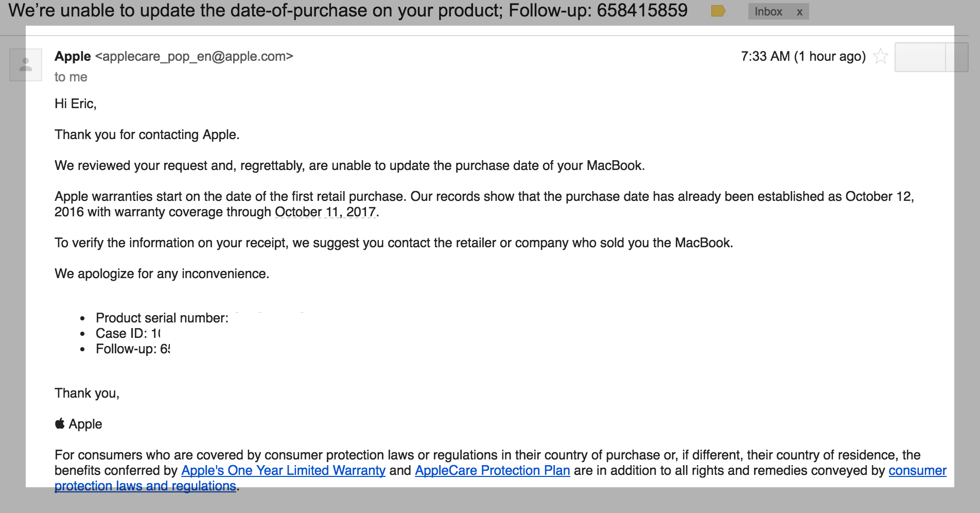Star this email from Apple
Image resolution: width=980 pixels, height=513 pixels.
(x=881, y=56)
